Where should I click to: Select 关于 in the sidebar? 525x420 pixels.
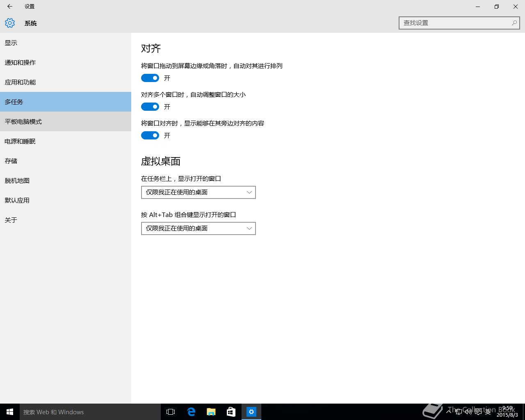click(x=66, y=220)
